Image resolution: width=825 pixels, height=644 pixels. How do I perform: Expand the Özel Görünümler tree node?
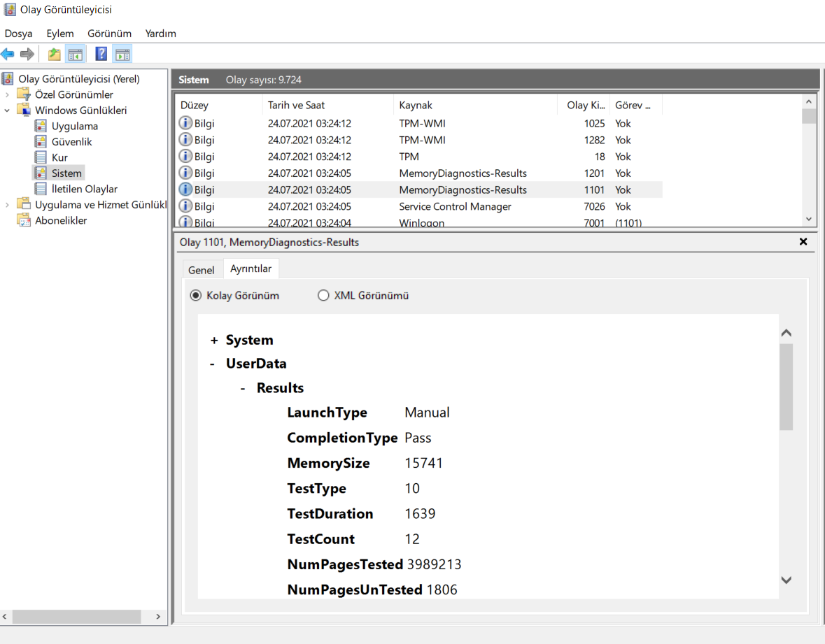8,94
